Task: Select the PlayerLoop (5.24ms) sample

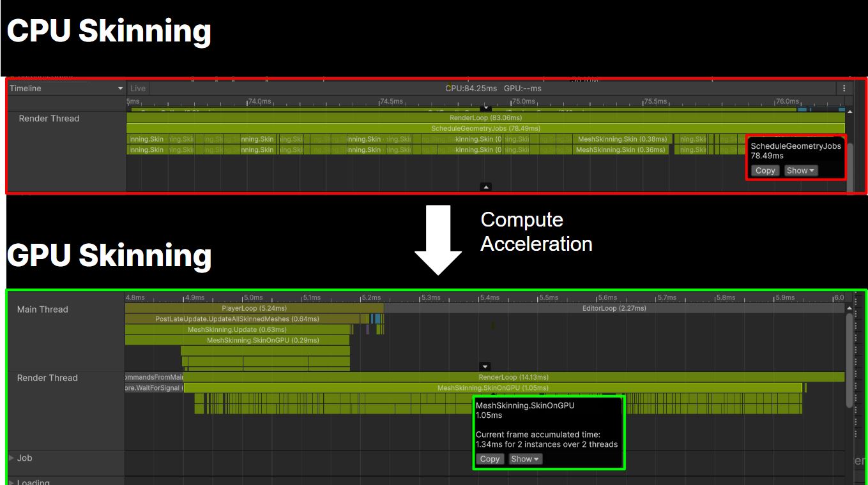Action: coord(254,308)
